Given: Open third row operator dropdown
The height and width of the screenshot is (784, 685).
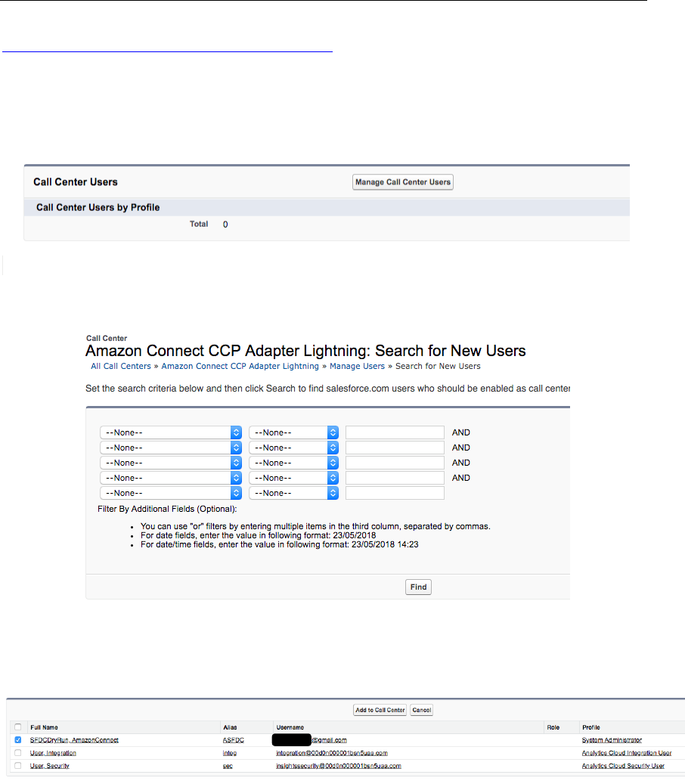Looking at the screenshot, I should tap(293, 463).
